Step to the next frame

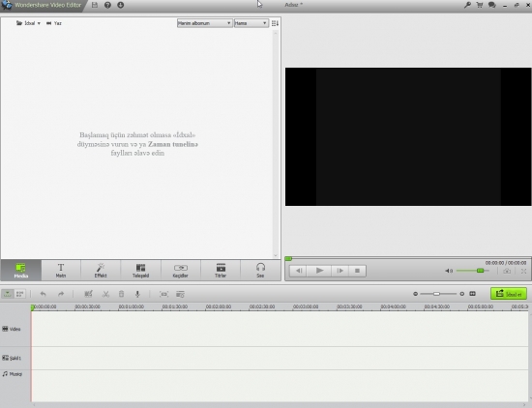(340, 271)
